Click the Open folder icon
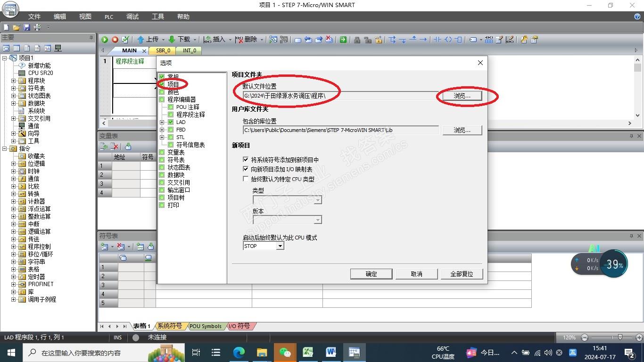644x362 pixels. 17,27
